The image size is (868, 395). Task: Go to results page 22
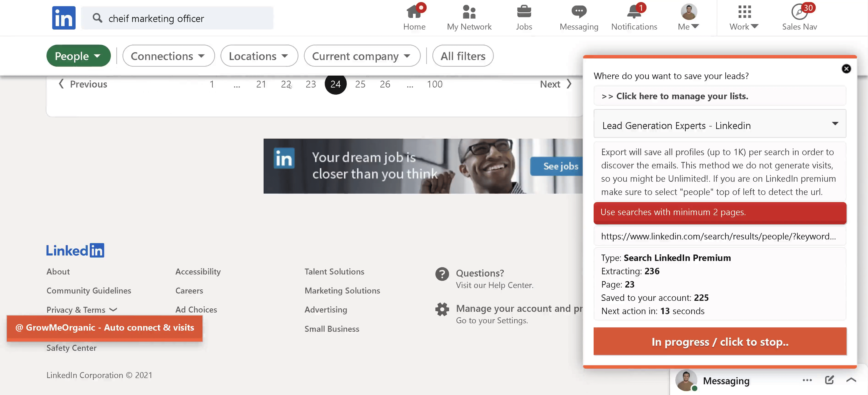point(286,84)
